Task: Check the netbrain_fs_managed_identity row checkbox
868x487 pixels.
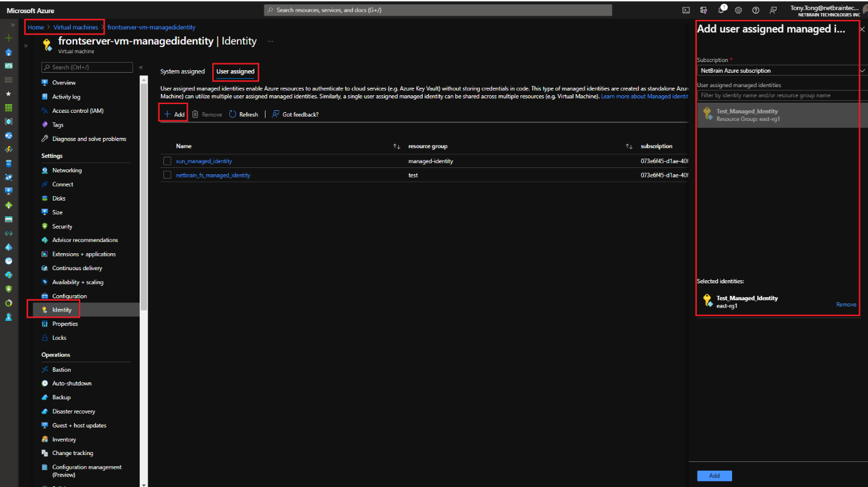Action: (x=167, y=175)
